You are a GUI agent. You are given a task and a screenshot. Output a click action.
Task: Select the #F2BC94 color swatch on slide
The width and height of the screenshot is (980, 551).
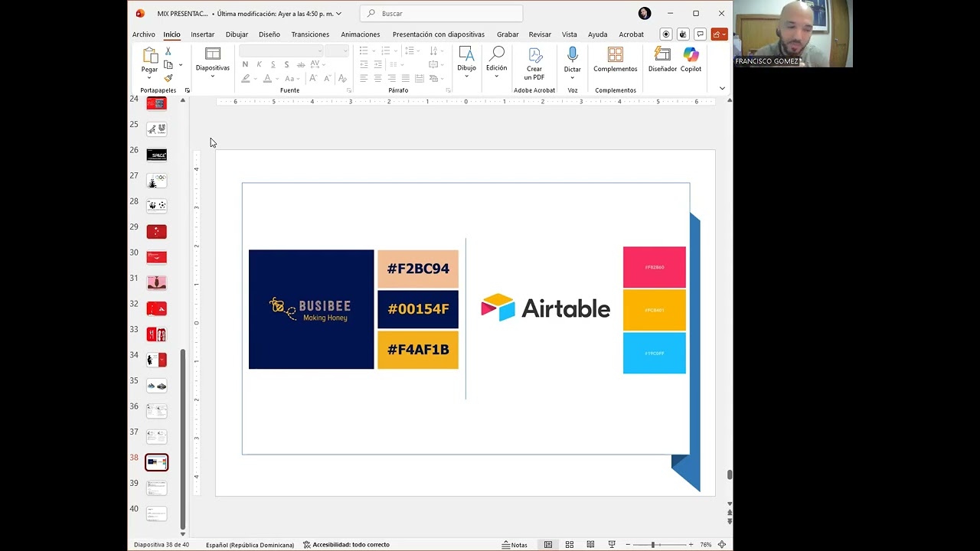tap(418, 269)
